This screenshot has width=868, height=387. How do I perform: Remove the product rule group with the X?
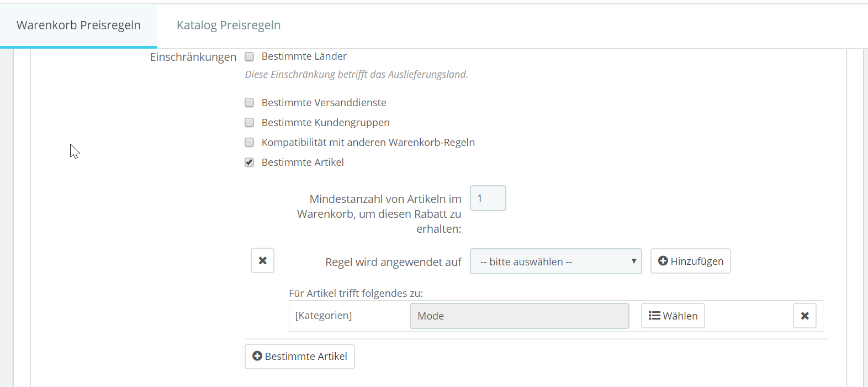pyautogui.click(x=262, y=260)
